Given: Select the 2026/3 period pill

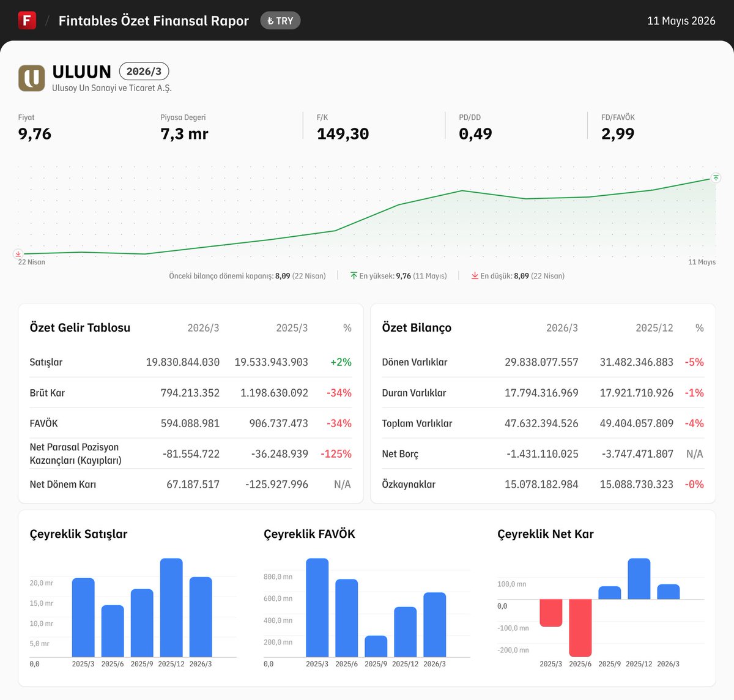Looking at the screenshot, I should 144,71.
